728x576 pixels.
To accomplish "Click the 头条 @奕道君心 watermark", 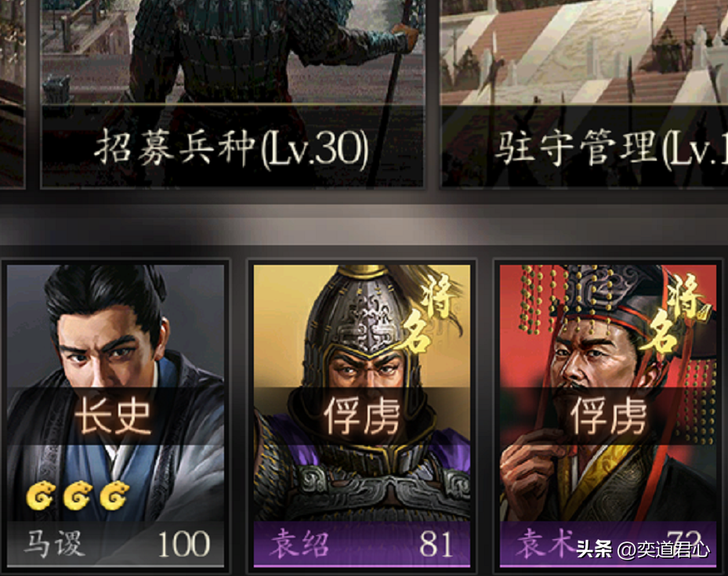I will [x=643, y=550].
